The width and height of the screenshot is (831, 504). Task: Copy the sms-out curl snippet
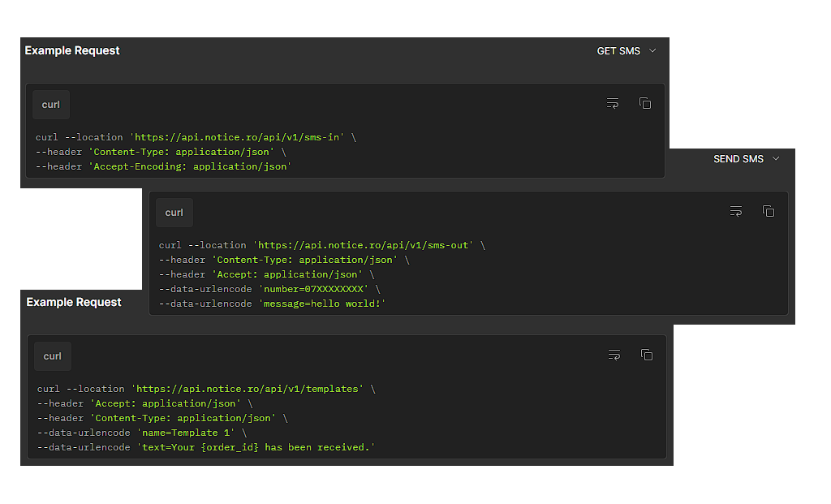click(769, 212)
